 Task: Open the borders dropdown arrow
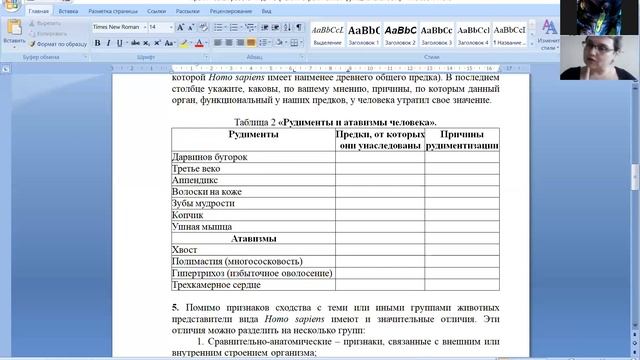click(301, 43)
